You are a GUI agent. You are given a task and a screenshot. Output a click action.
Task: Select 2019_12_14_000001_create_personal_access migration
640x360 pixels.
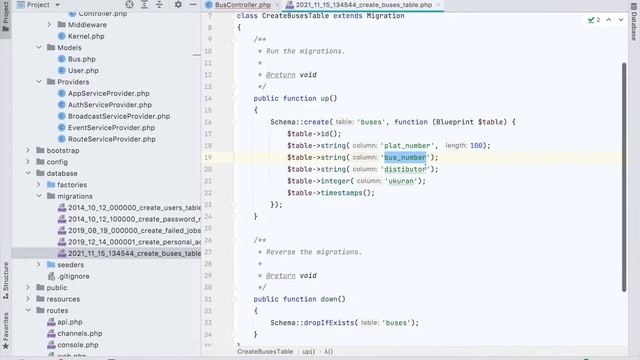tap(134, 242)
